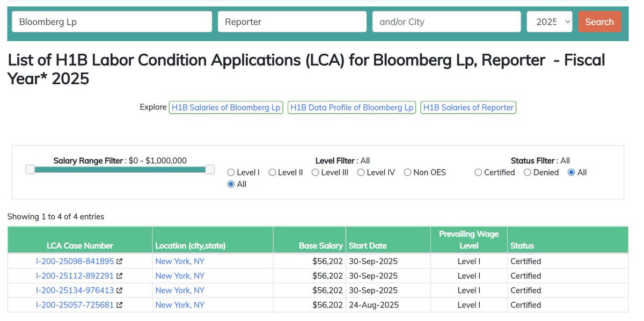Image resolution: width=644 pixels, height=321 pixels.
Task: Sort by Base Salary column
Action: click(310, 239)
